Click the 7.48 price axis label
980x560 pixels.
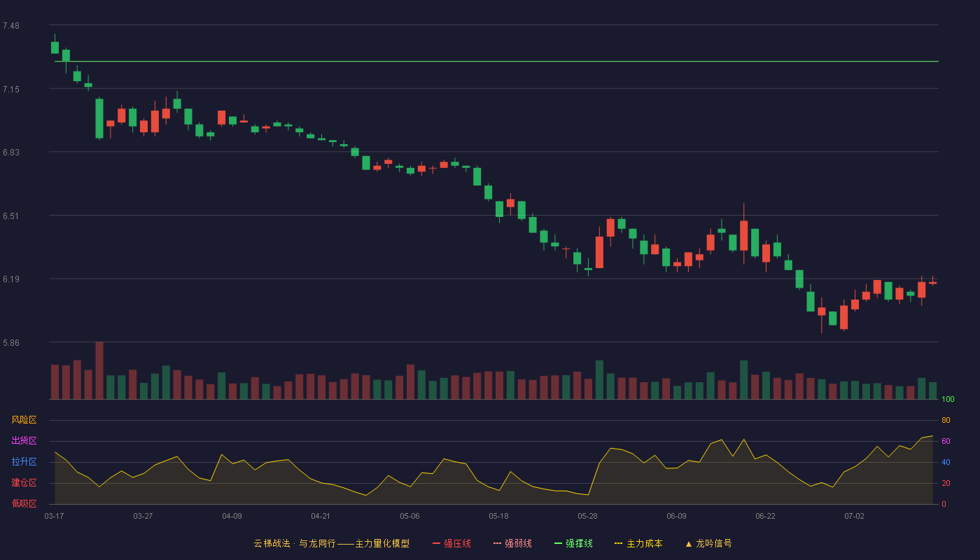click(x=10, y=26)
